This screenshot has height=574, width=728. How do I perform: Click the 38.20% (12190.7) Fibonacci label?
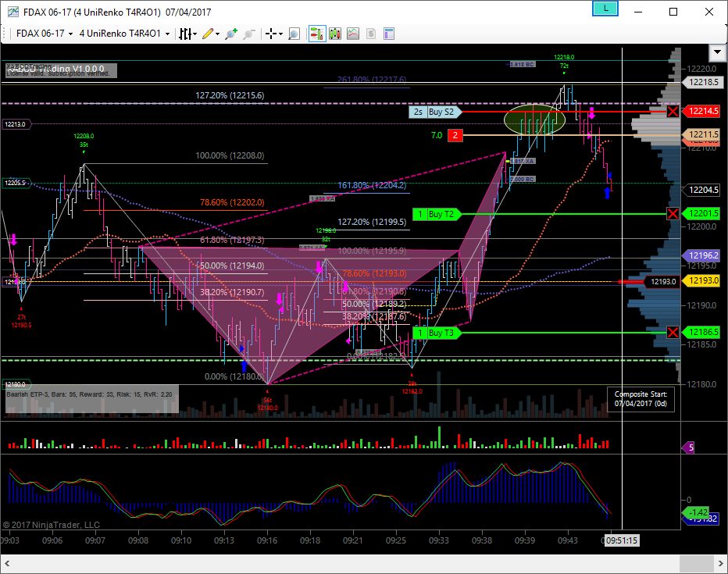click(232, 292)
